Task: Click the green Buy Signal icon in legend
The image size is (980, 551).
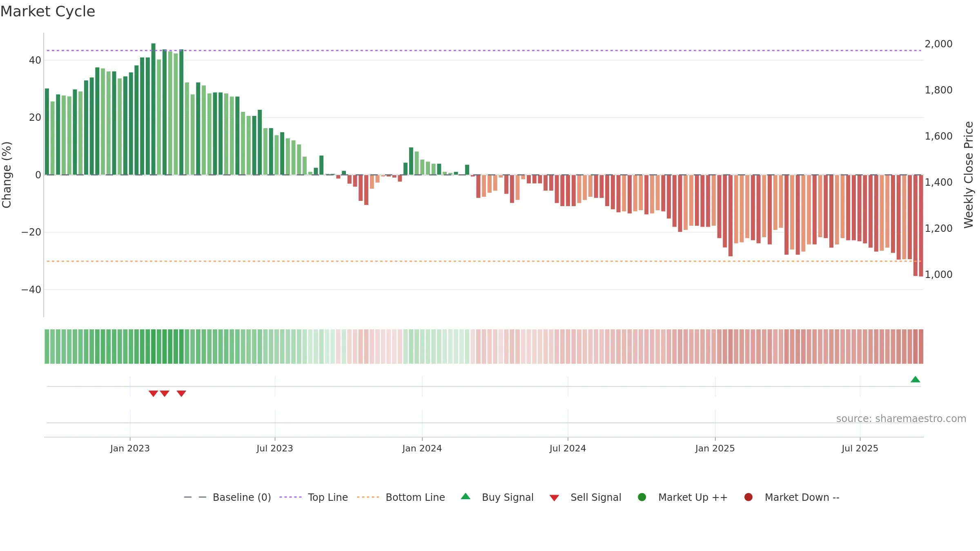Action: (x=465, y=496)
